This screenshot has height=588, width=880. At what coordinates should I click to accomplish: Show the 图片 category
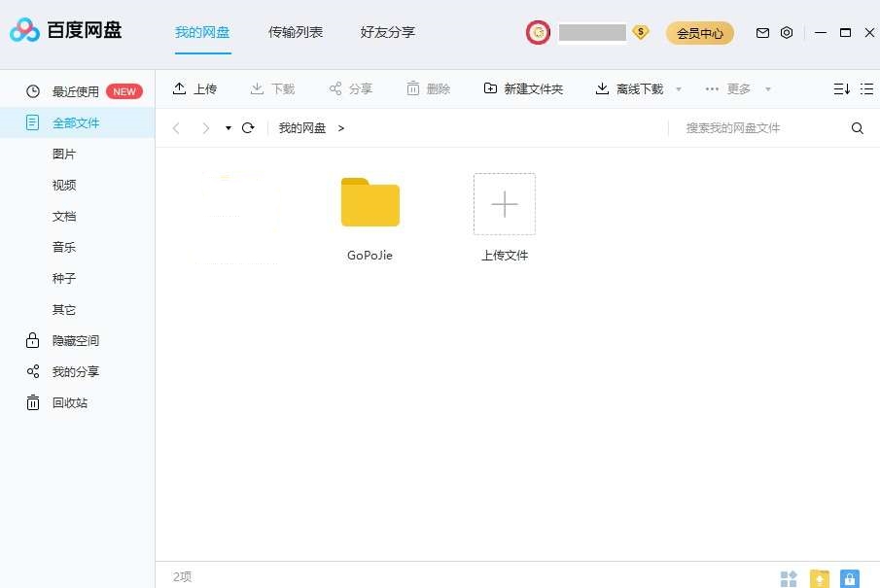click(x=64, y=154)
